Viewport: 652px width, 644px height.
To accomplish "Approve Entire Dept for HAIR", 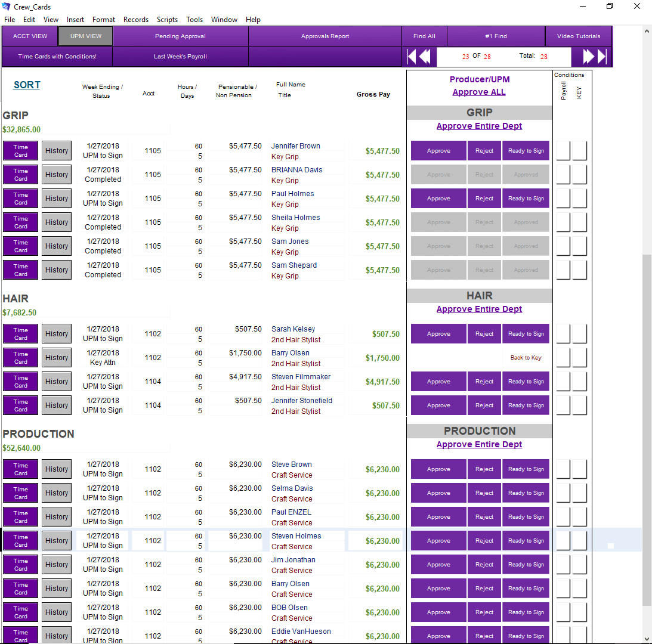I will coord(479,309).
